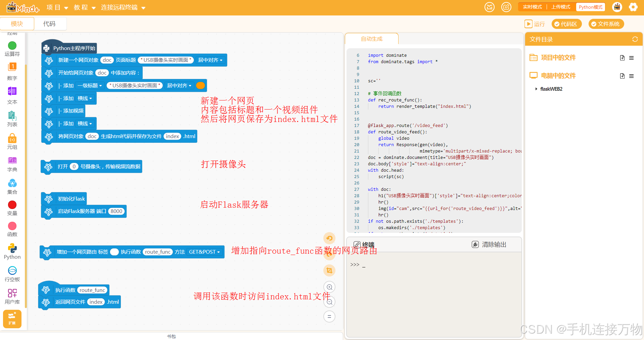Select the 初始化Flask block
Screen dimensions: 644x340
64,199
